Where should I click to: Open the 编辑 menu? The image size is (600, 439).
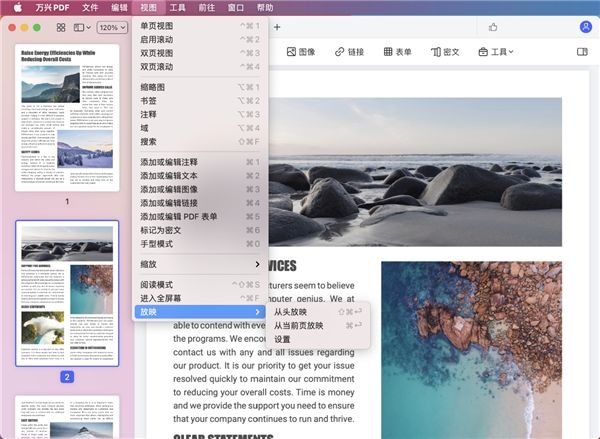coord(119,7)
